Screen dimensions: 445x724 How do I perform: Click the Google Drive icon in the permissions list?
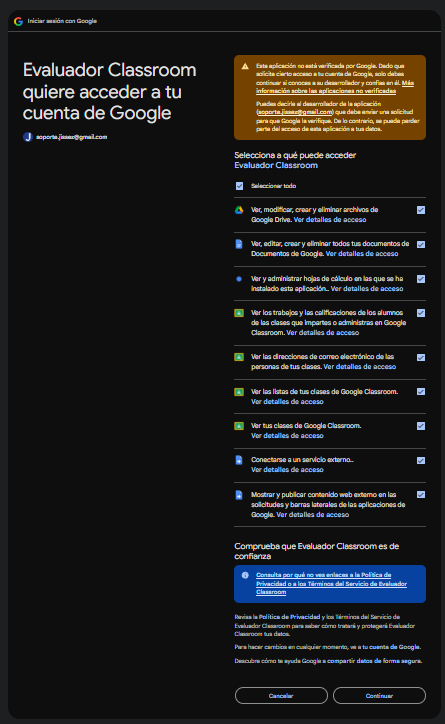(x=239, y=210)
